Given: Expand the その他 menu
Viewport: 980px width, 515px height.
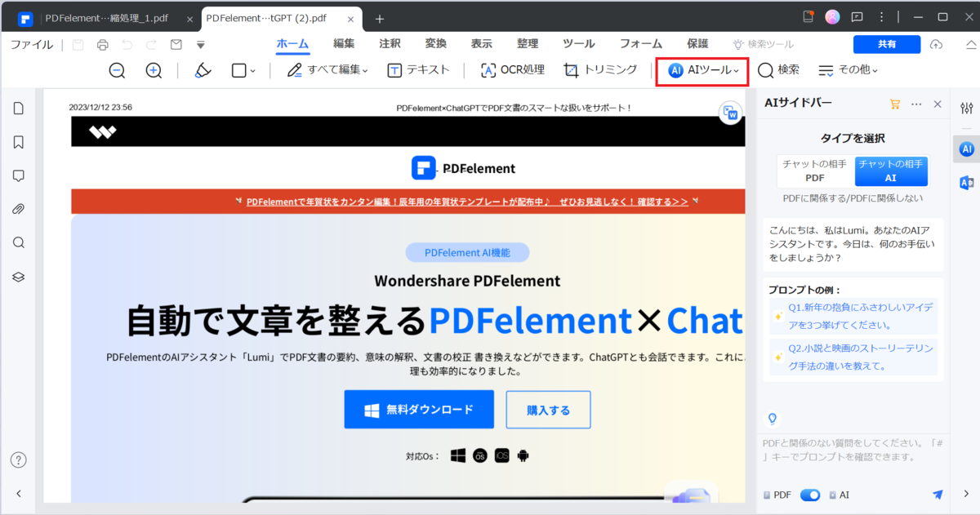Looking at the screenshot, I should [x=849, y=70].
